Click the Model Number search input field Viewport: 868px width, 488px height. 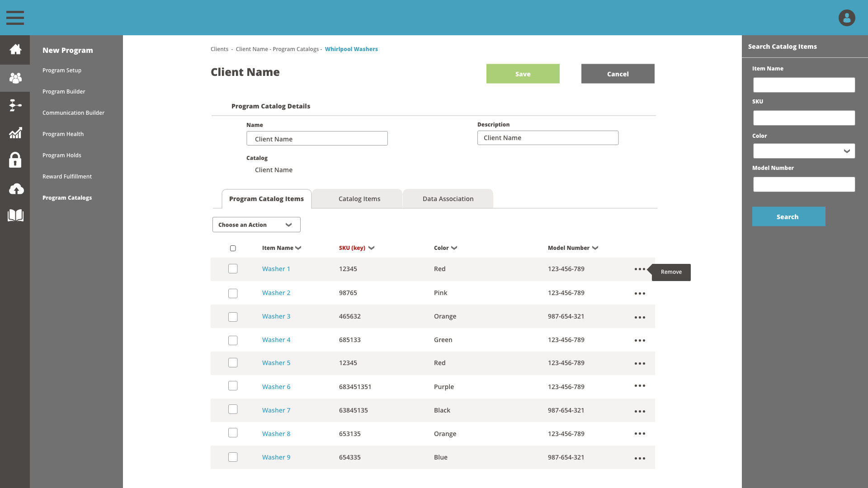click(x=804, y=184)
